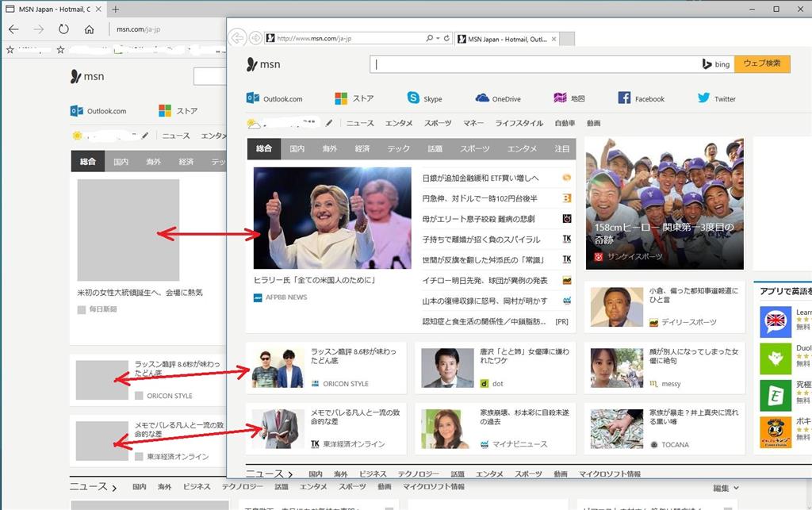Open headline 日銀が追加金融緩和 ETF買い増しへ
Viewport: 812px width, 510px height.
tap(480, 178)
